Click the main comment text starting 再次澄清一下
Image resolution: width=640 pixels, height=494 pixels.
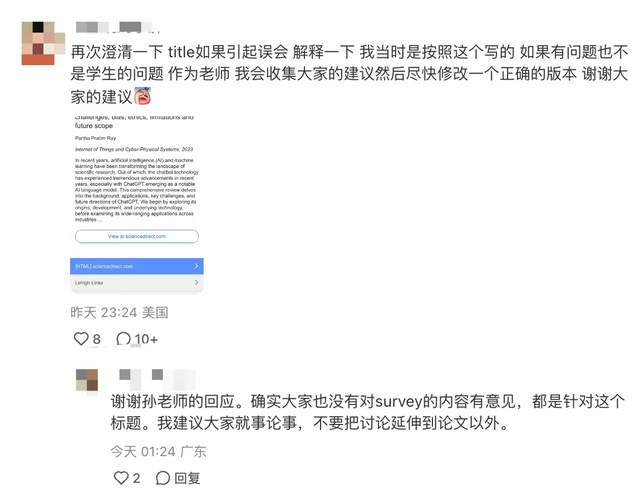349,74
